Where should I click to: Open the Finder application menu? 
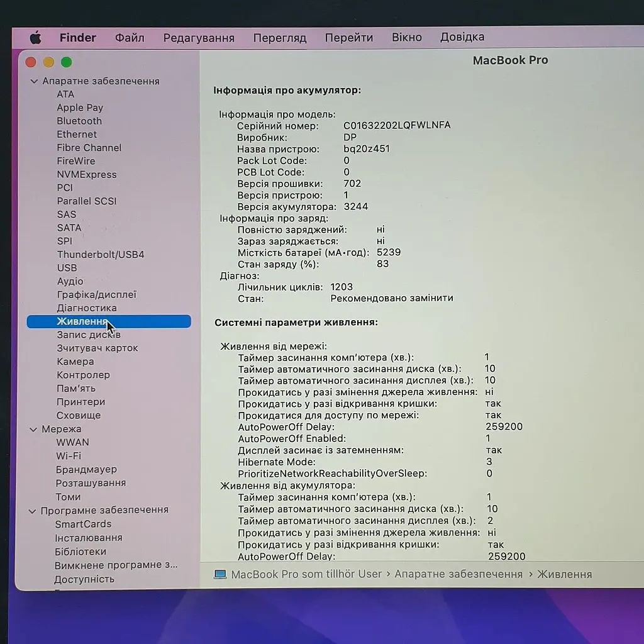pos(77,38)
